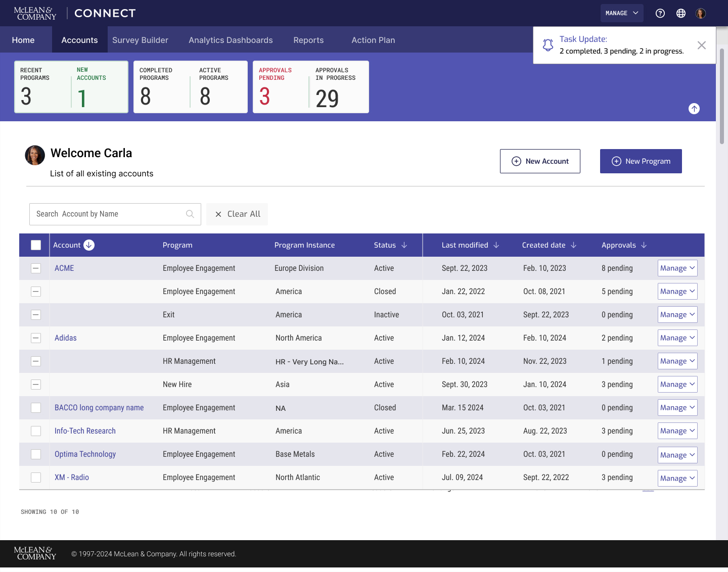Select checkbox for XM - Radio
This screenshot has height=572, width=728.
click(36, 478)
